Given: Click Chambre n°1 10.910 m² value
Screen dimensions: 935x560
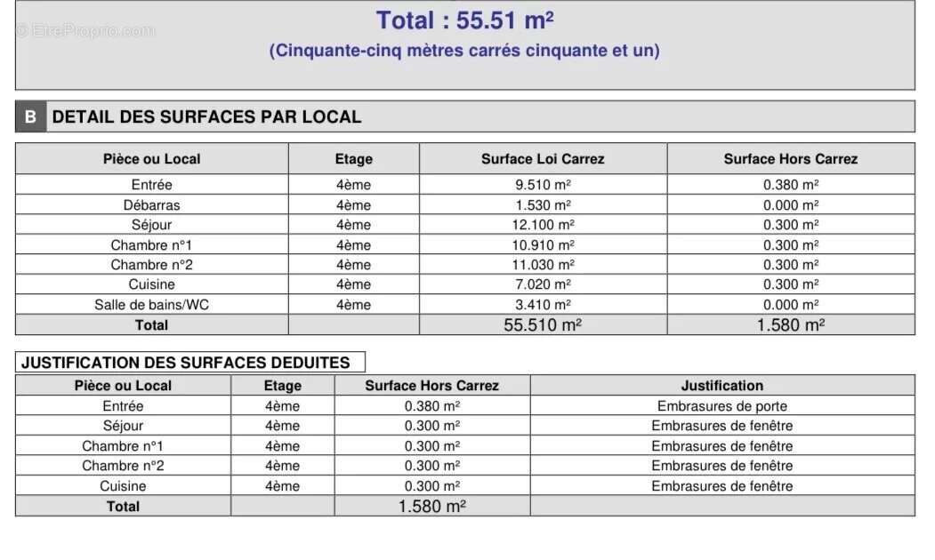Looking at the screenshot, I should (x=543, y=244).
